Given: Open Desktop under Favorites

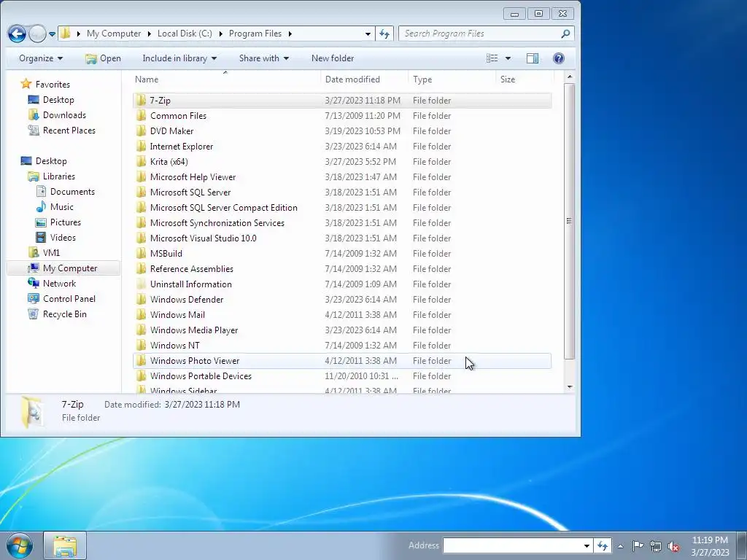Looking at the screenshot, I should pyautogui.click(x=51, y=99).
